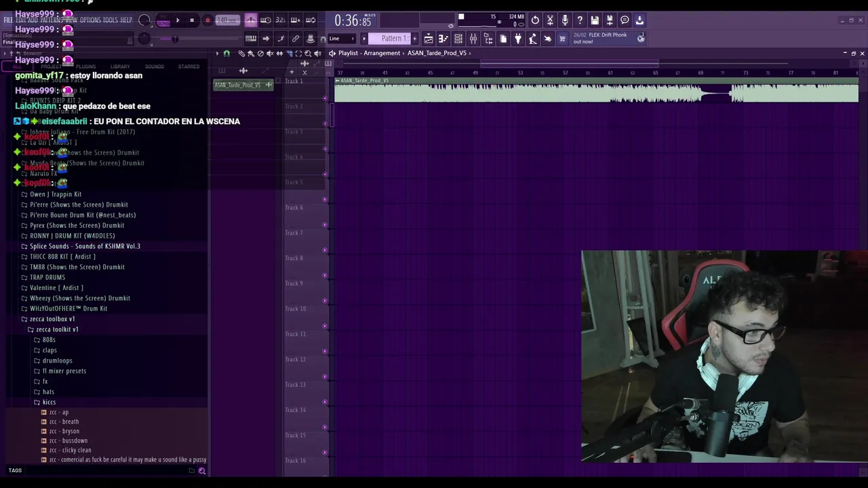Save project with floppy disk icon
The image size is (868, 488).
click(595, 20)
